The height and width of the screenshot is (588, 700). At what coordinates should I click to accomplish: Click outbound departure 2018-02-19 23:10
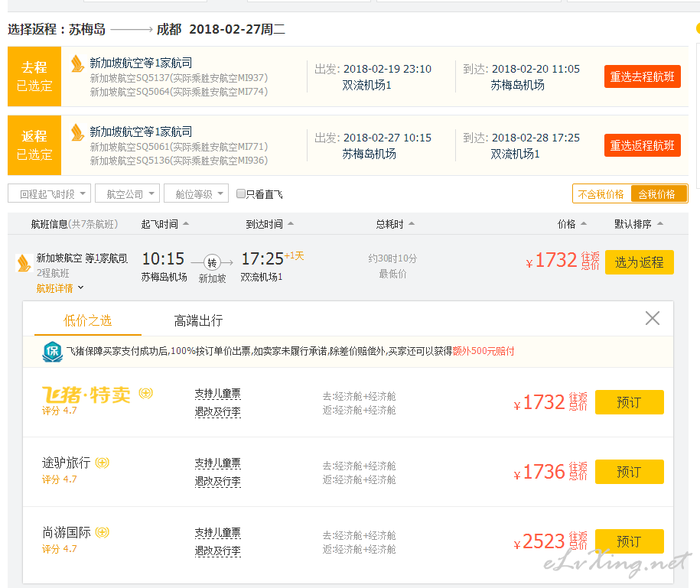coord(388,69)
